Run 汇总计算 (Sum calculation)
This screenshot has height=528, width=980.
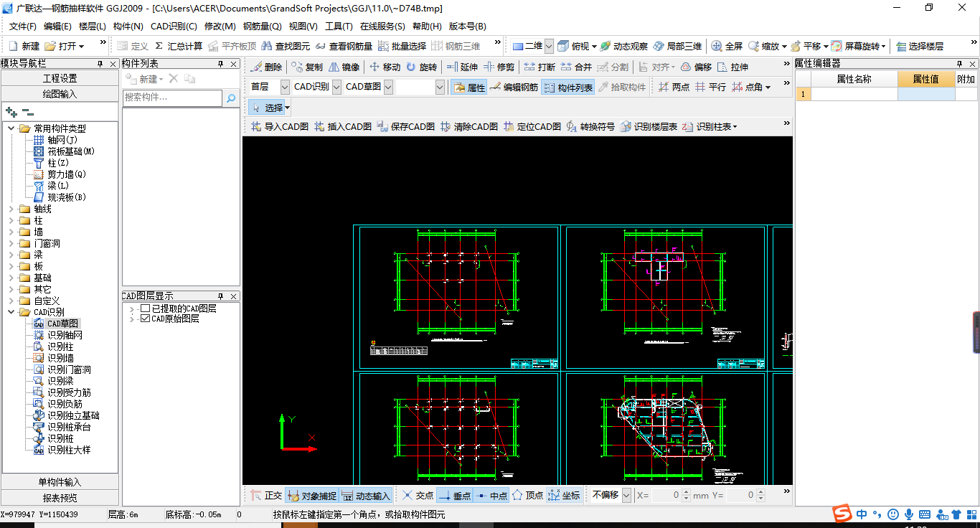coord(179,46)
